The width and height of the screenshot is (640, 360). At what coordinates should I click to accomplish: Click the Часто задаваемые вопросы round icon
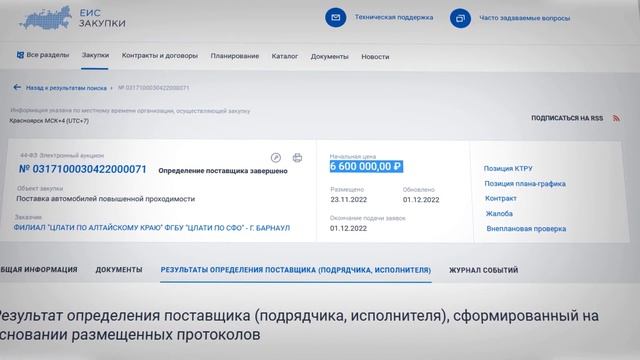[460, 18]
